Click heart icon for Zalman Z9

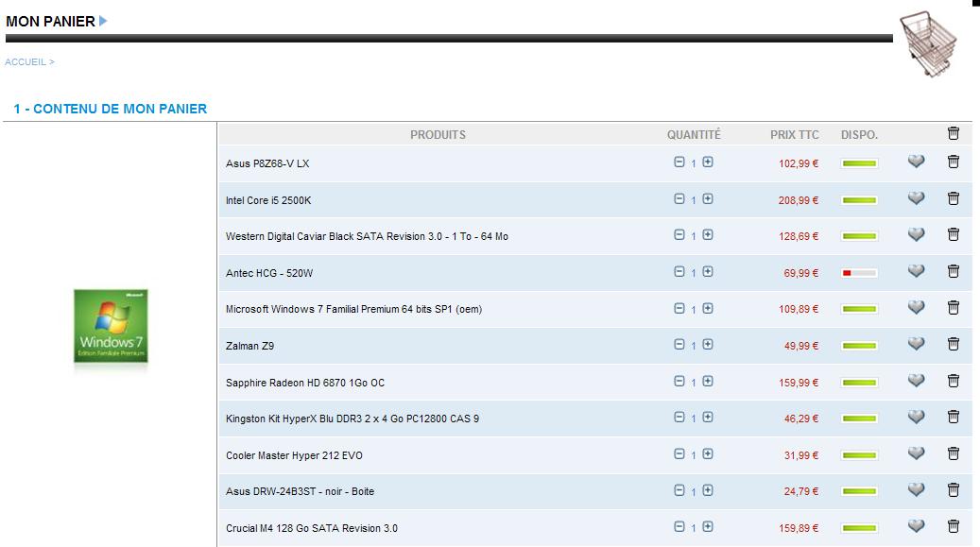(x=916, y=344)
